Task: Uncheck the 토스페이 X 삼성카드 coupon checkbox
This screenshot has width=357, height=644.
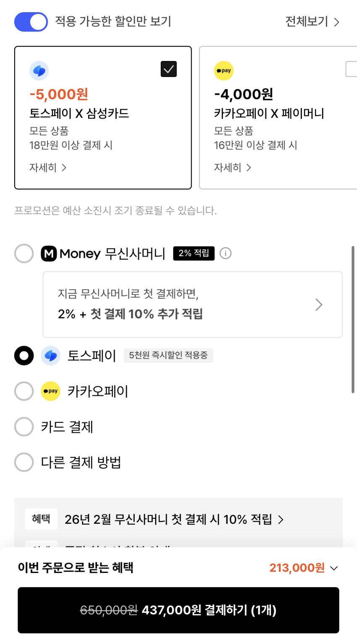Action: (169, 69)
